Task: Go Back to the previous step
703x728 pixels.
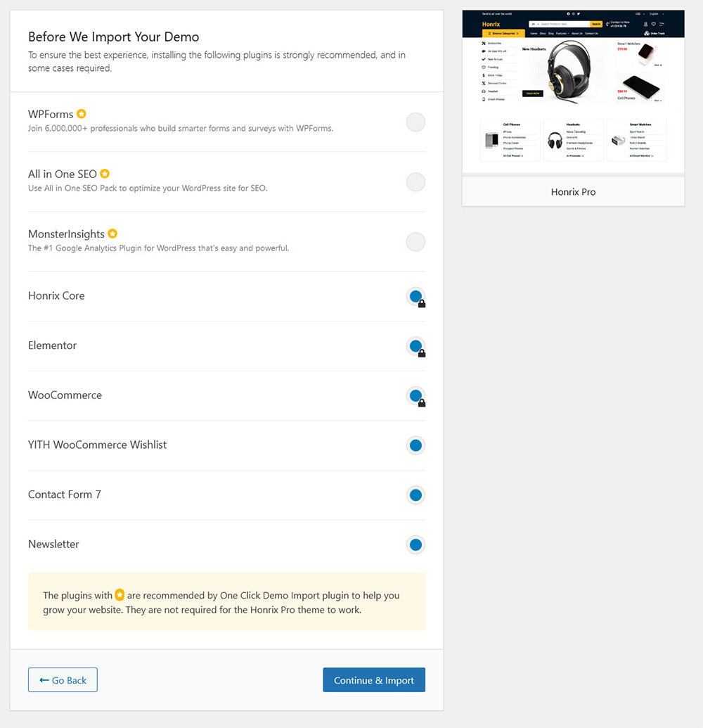Action: pyautogui.click(x=63, y=679)
